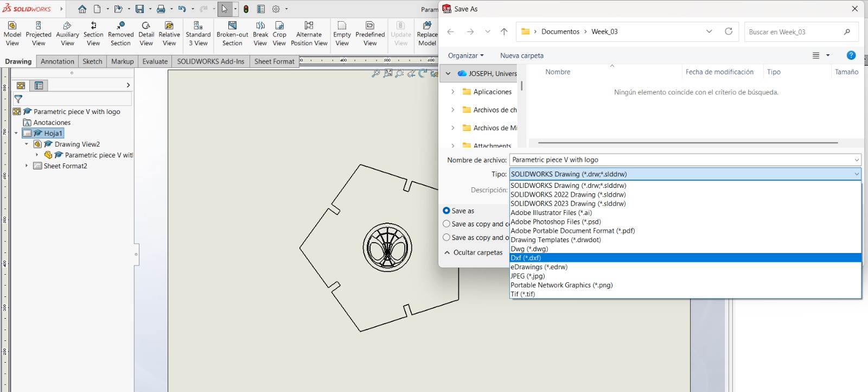Open the address bar history dropdown
The image size is (868, 392).
pyautogui.click(x=709, y=31)
